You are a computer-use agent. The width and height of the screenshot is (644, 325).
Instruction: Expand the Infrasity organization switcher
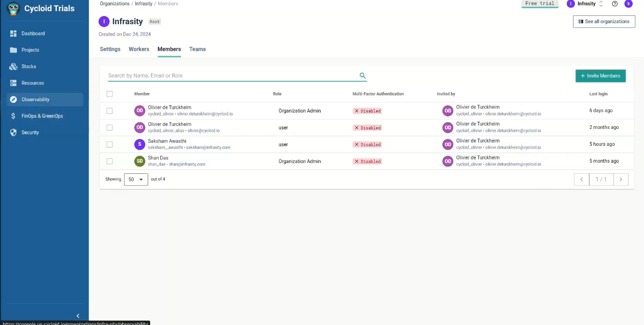(601, 4)
